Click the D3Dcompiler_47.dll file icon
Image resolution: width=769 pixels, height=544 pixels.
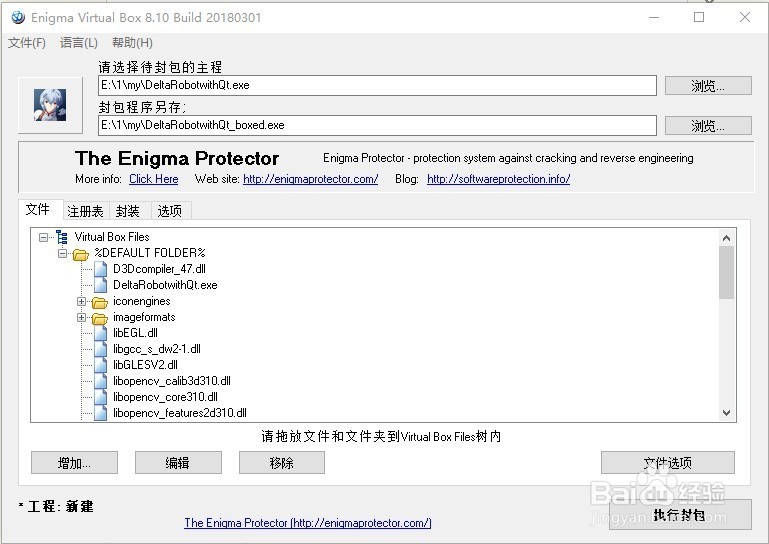click(101, 269)
